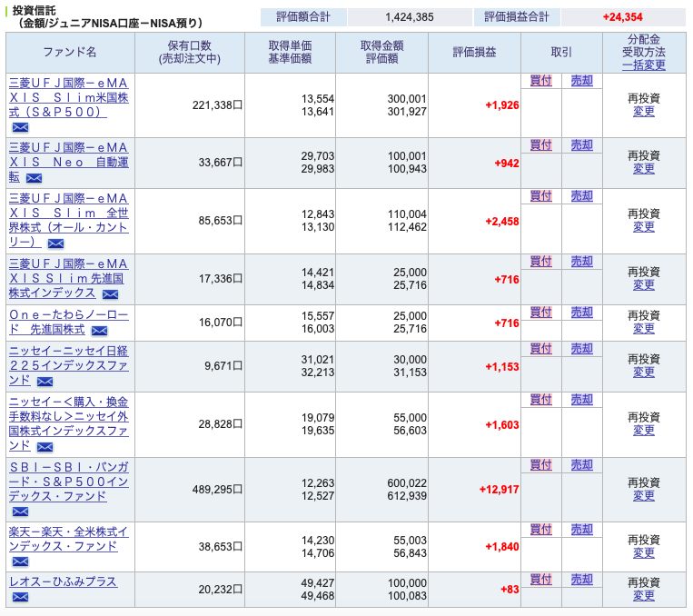Click 変更 for eMAXIS Slim 全世界株式
Screen dimensions: 693x616
tap(643, 227)
